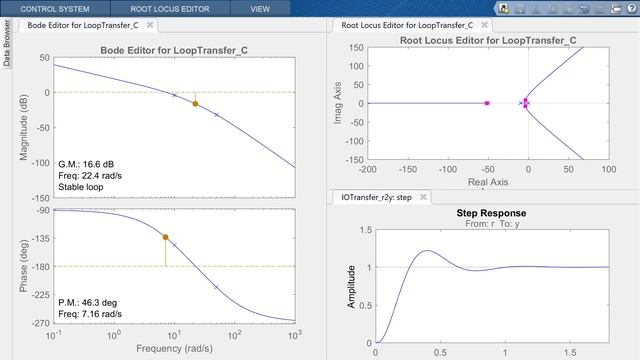This screenshot has width=640, height=360.
Task: Select the Root Locus Editor for LoopTransfer_C tab
Action: coord(407,25)
